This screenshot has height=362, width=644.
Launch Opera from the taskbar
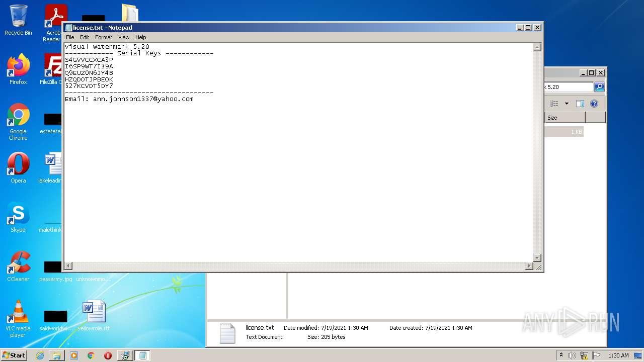[108, 355]
